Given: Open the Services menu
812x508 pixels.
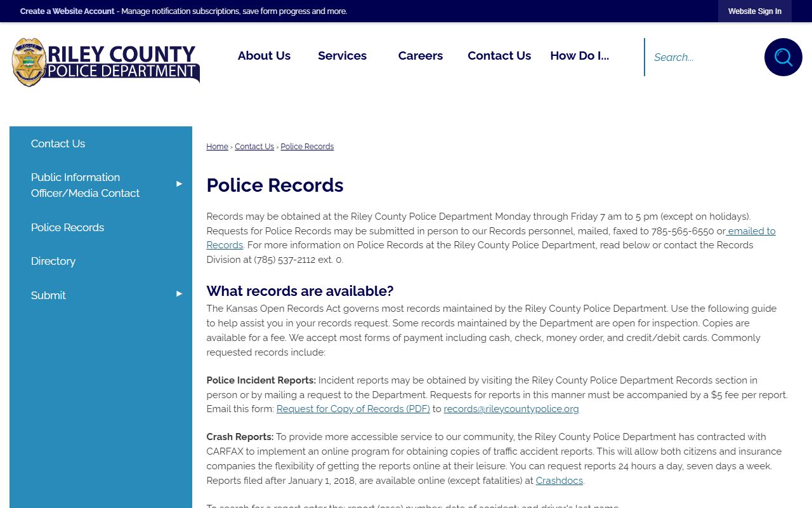Looking at the screenshot, I should pyautogui.click(x=342, y=56).
